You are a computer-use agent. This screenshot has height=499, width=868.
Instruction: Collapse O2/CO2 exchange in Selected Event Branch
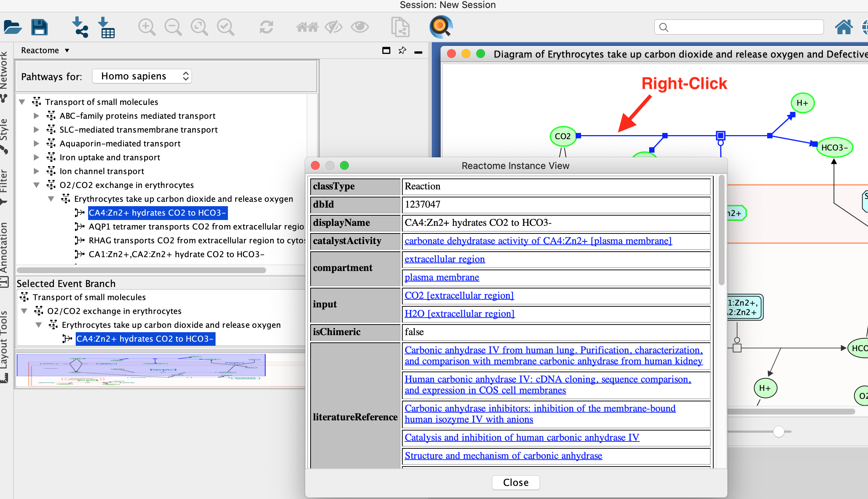[24, 311]
